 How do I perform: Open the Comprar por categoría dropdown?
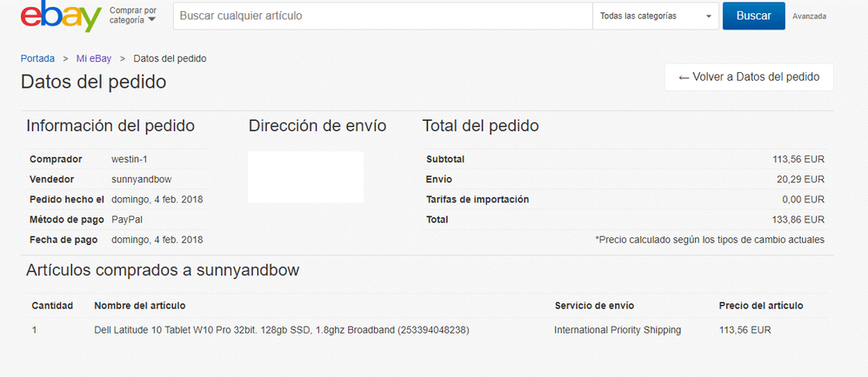click(133, 16)
